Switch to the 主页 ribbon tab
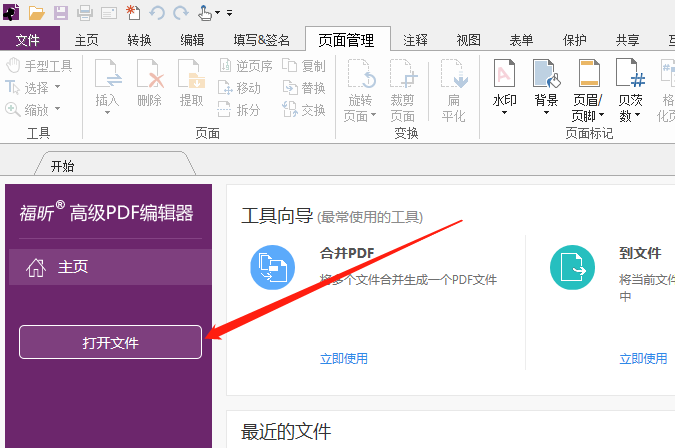This screenshot has height=448, width=675. 87,40
